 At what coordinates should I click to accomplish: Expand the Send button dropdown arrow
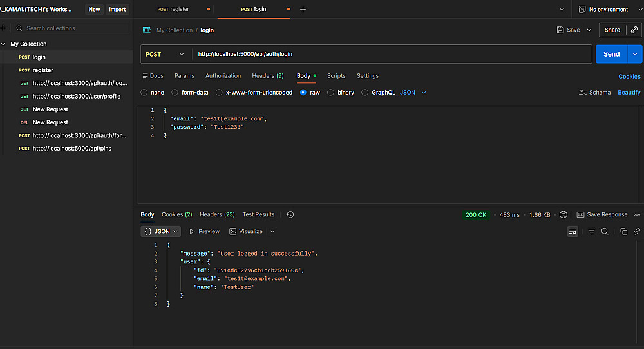(x=636, y=54)
